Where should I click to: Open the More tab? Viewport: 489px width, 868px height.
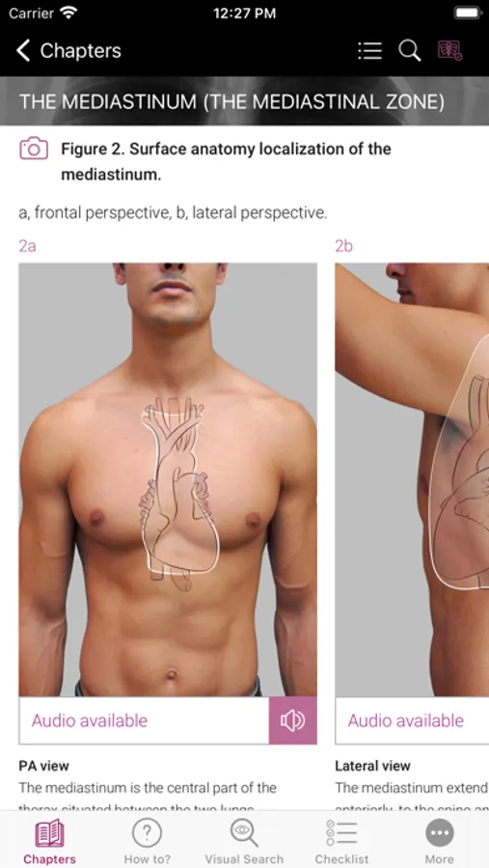point(439,841)
